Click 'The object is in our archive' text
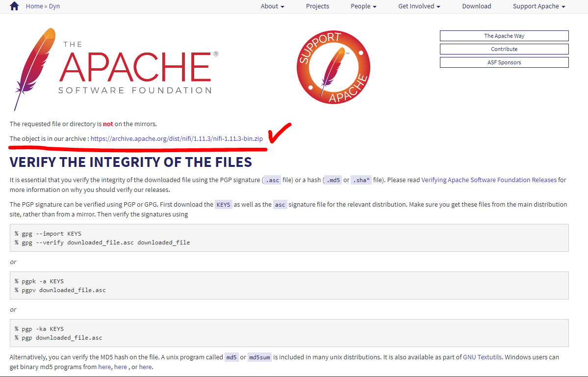The width and height of the screenshot is (588, 377). [x=48, y=138]
